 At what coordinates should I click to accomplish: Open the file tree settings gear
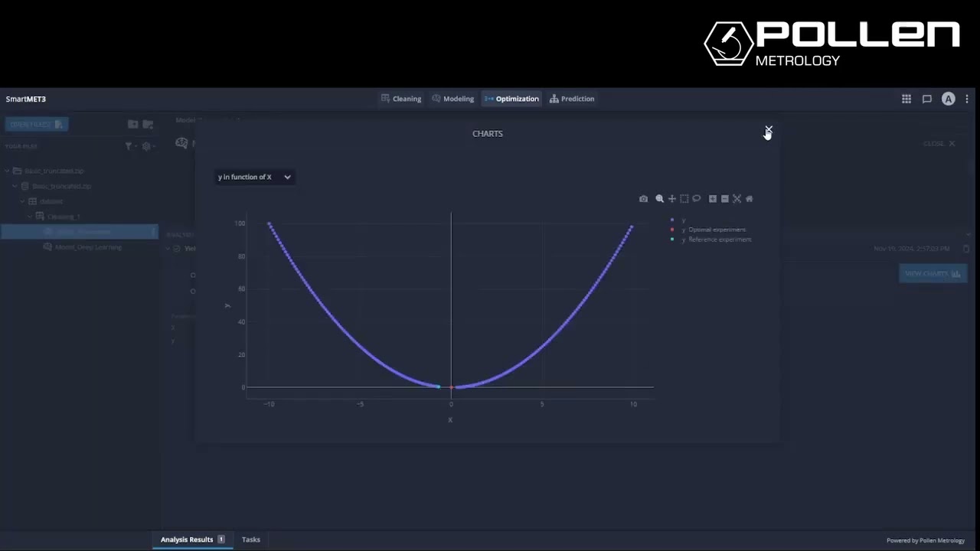pos(146,146)
